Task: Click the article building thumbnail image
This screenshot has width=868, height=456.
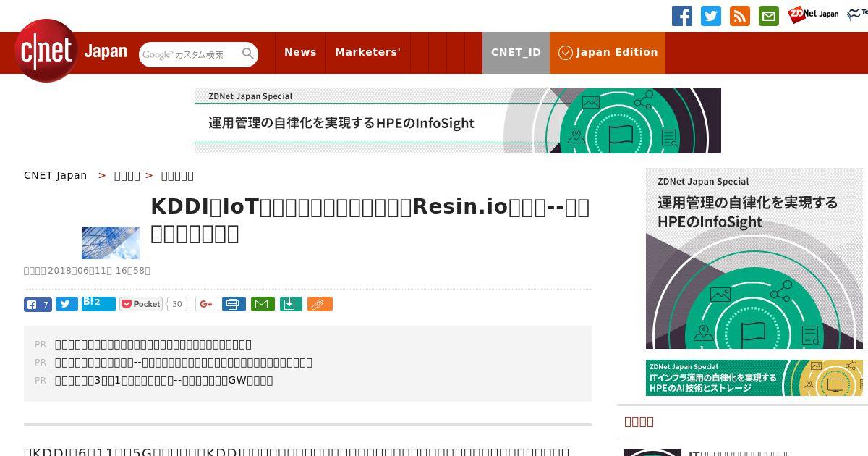Action: click(x=111, y=242)
